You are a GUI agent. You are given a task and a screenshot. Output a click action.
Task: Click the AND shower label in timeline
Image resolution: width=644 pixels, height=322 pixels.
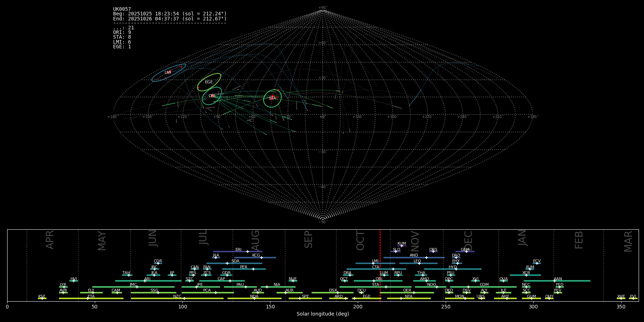click(x=414, y=255)
